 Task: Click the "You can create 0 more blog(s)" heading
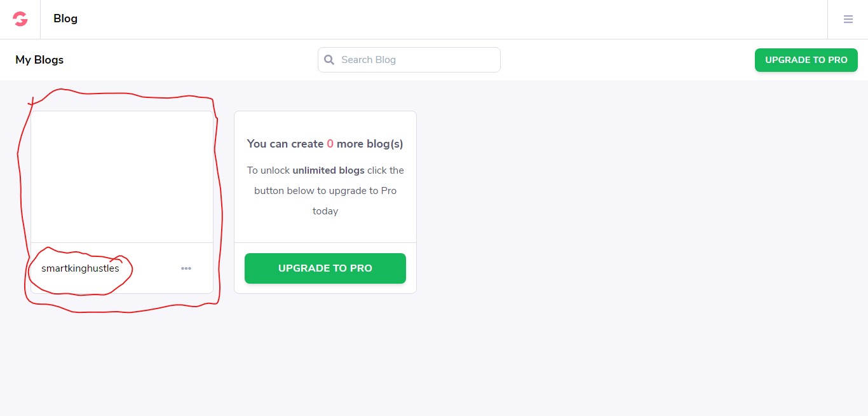(x=325, y=144)
